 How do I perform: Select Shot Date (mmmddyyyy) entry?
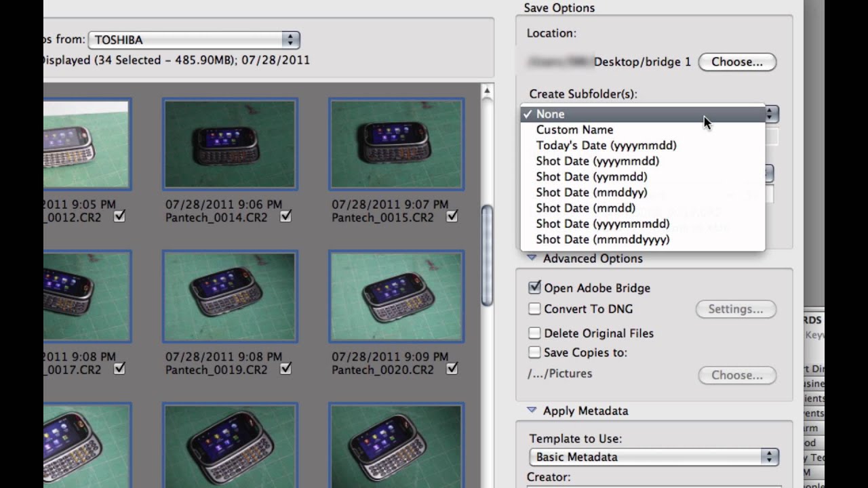(x=642, y=239)
